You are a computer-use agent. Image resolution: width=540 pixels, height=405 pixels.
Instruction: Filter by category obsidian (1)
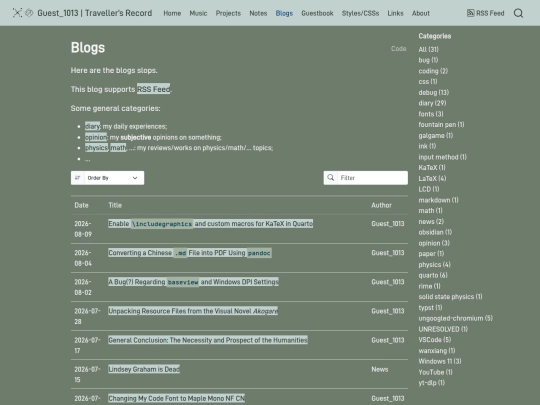[x=435, y=232]
